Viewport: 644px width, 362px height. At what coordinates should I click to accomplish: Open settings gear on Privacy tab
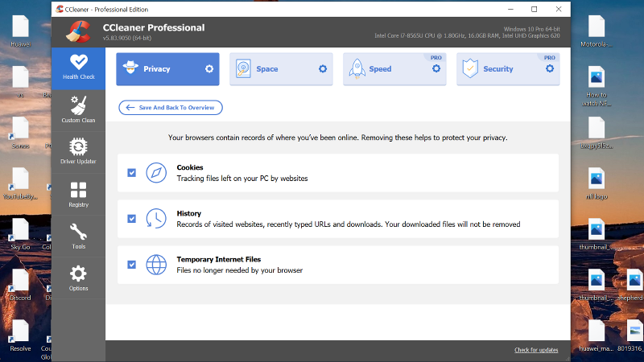coord(209,69)
